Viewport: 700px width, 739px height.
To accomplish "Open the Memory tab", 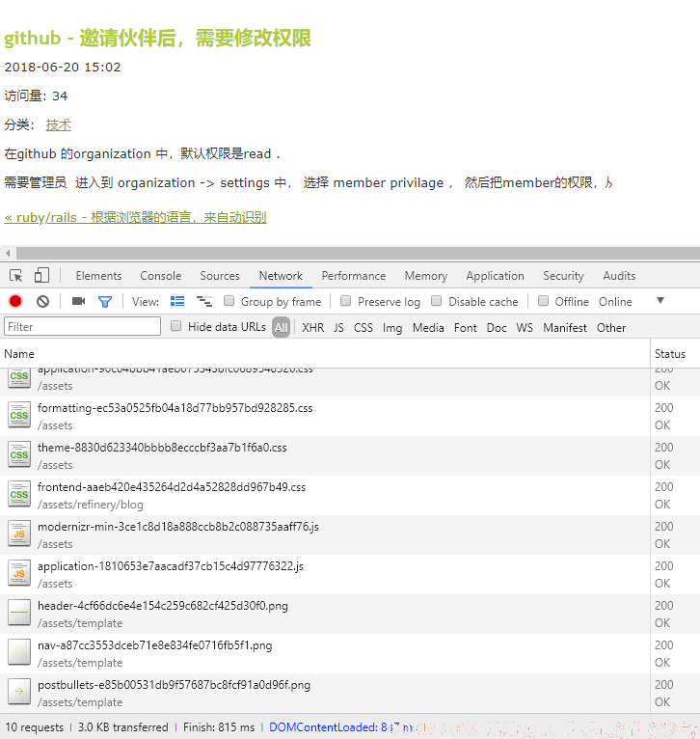I will (426, 276).
